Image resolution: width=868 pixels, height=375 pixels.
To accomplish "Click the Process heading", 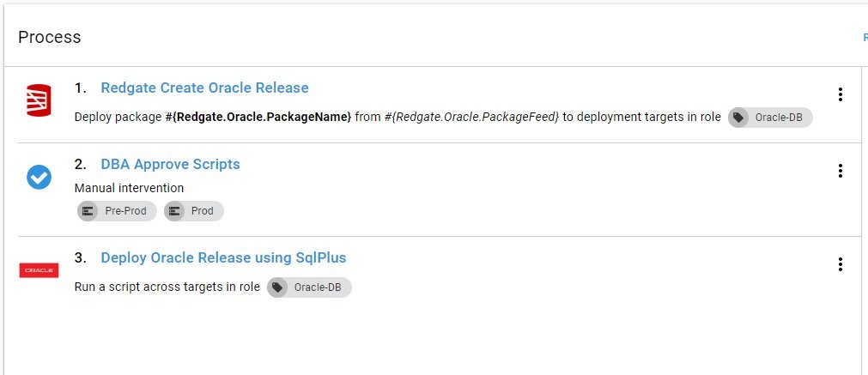I will tap(50, 37).
